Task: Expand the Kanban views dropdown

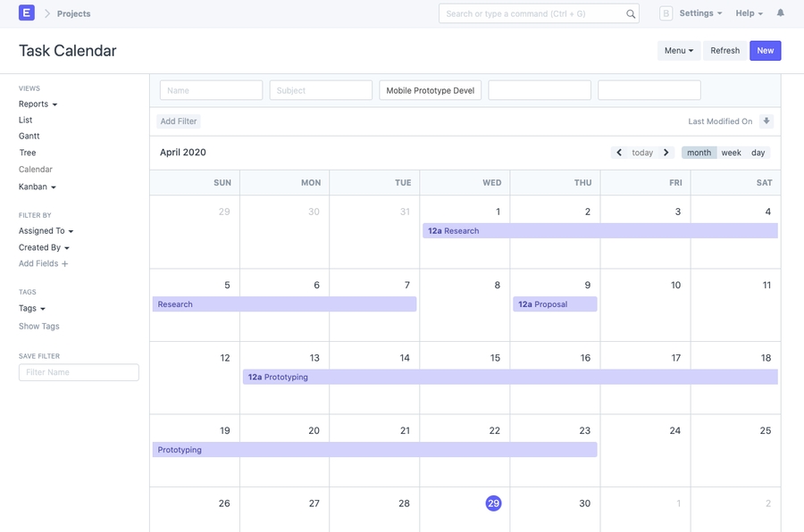Action: (38, 187)
